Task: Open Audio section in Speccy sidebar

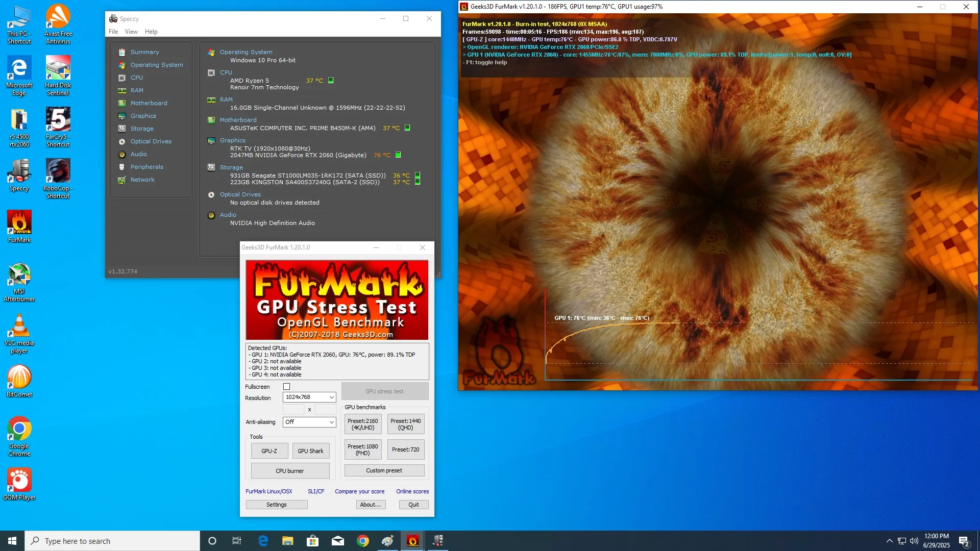Action: (x=138, y=154)
